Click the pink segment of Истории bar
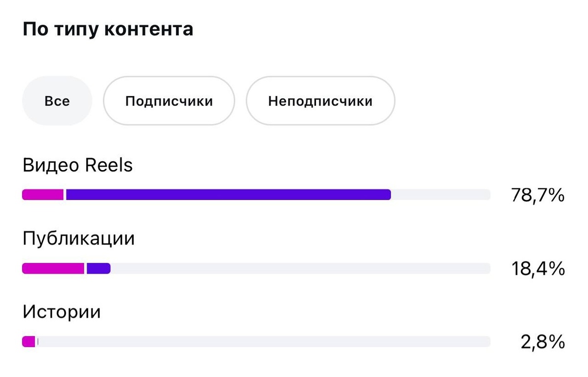This screenshot has width=588, height=377. tap(28, 341)
